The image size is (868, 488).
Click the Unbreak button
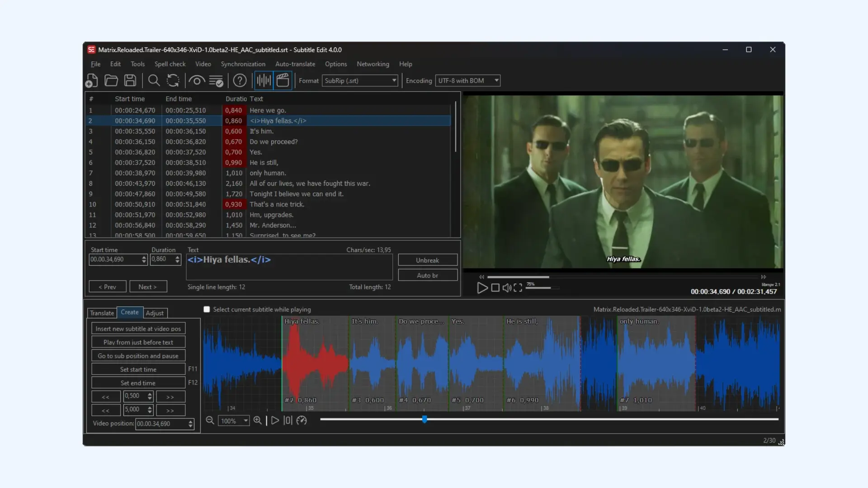tap(428, 260)
